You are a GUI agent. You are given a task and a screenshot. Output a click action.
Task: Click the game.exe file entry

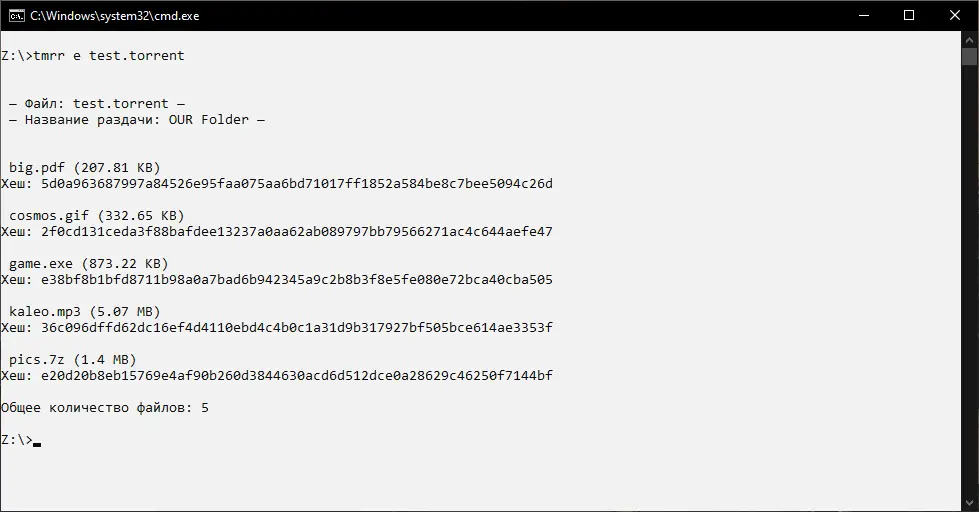[89, 263]
